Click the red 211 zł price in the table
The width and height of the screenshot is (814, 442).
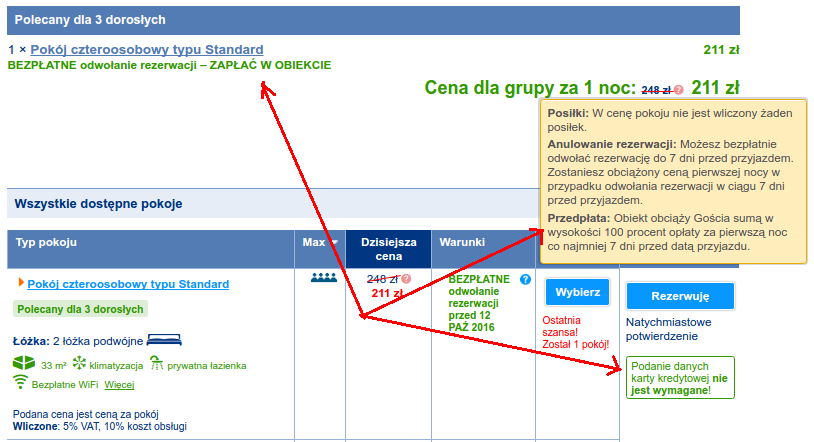(387, 293)
